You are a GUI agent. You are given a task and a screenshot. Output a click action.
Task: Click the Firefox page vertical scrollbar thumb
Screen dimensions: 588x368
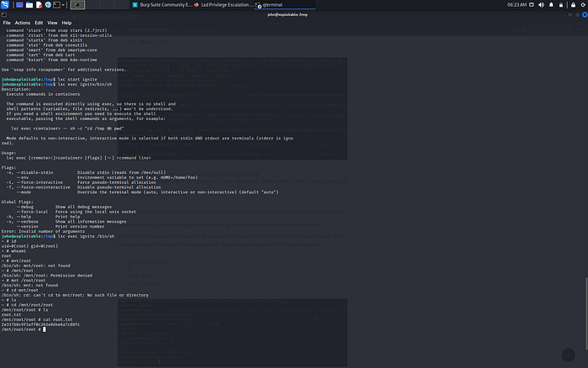(x=586, y=313)
